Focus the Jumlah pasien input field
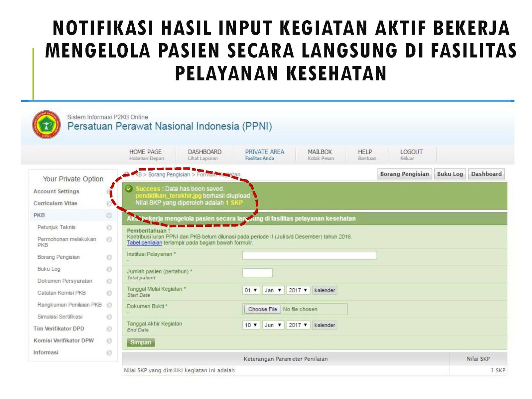This screenshot has width=532, height=399. [257, 273]
